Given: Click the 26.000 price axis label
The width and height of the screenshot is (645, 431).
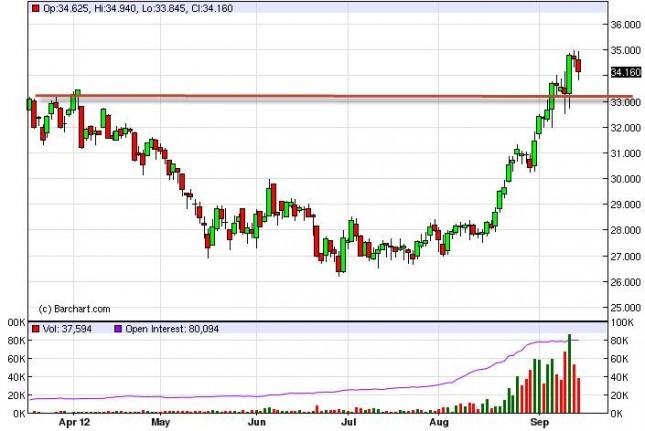Looking at the screenshot, I should [626, 282].
